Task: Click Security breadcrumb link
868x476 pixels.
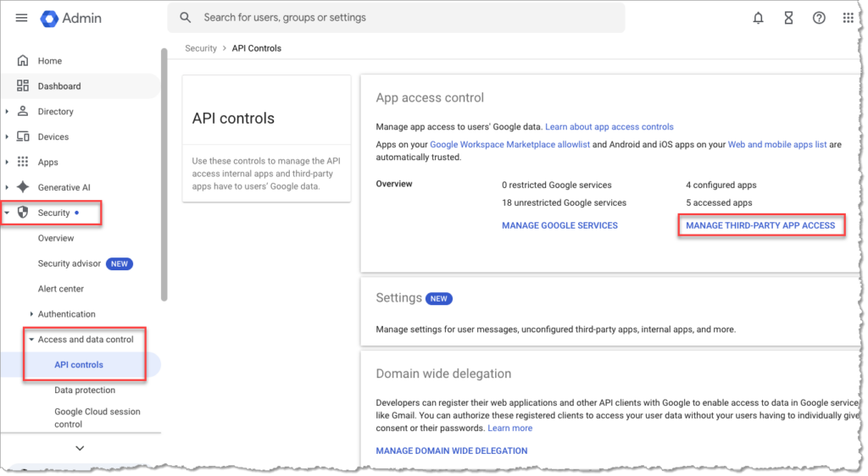Action: [201, 48]
